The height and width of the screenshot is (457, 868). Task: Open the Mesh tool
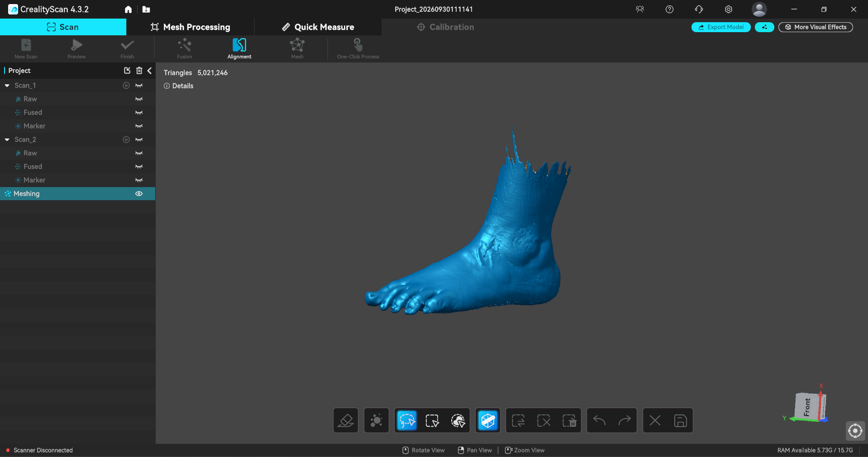297,48
